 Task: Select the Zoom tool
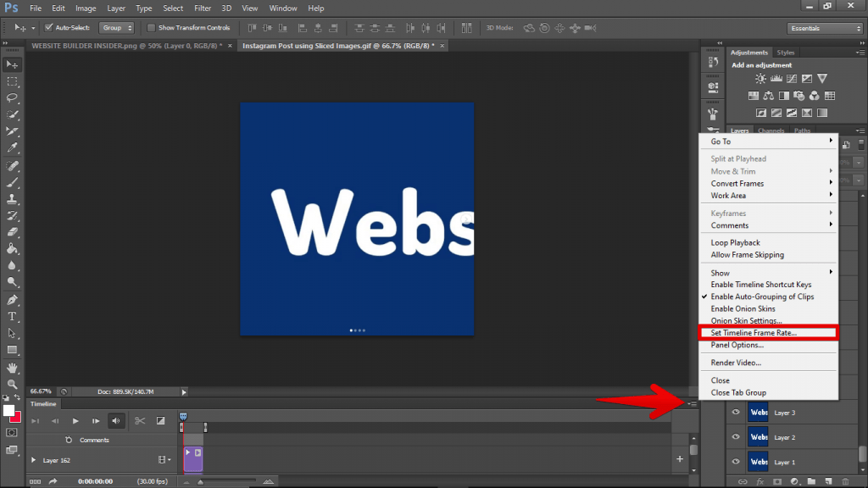click(12, 384)
